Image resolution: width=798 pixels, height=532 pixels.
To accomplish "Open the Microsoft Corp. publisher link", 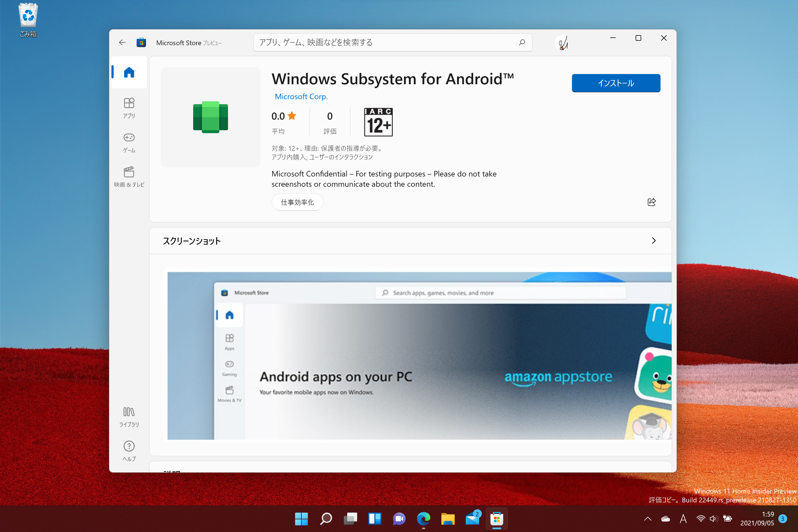I will [x=301, y=96].
